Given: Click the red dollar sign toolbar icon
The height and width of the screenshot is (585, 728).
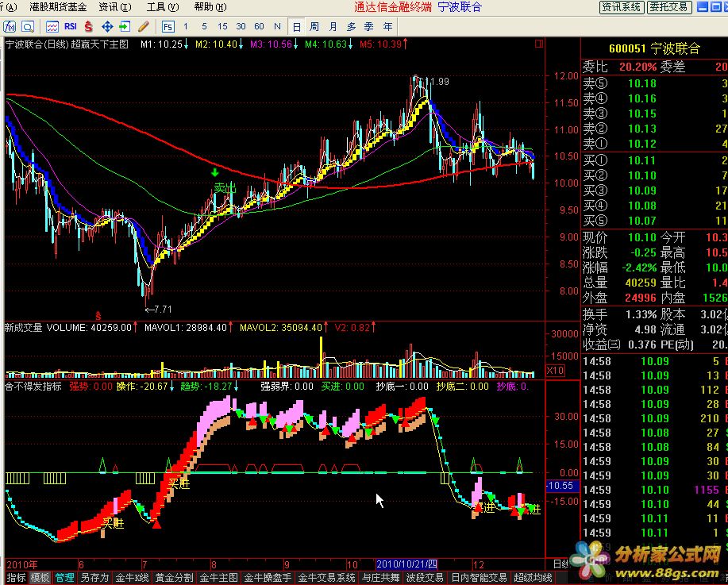Looking at the screenshot, I should [x=89, y=27].
